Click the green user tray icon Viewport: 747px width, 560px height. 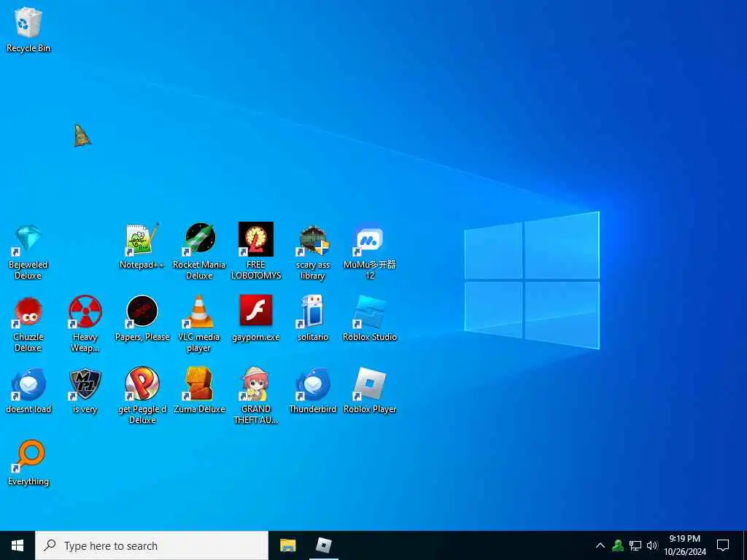coord(618,545)
